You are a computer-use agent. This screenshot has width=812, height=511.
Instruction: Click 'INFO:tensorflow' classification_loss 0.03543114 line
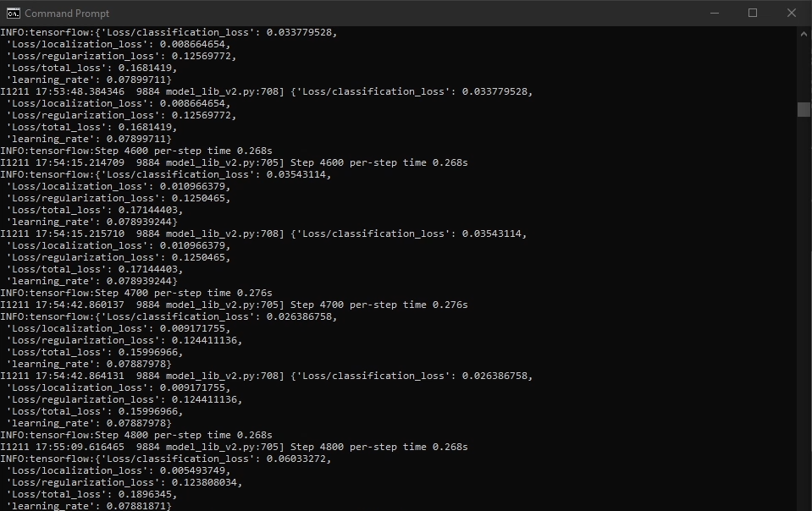(166, 175)
